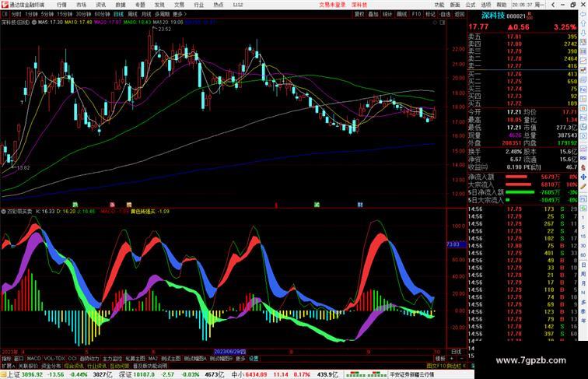This screenshot has width=588, height=379.
Task: Click the minus zoom button beside 模板
Action: [461, 359]
